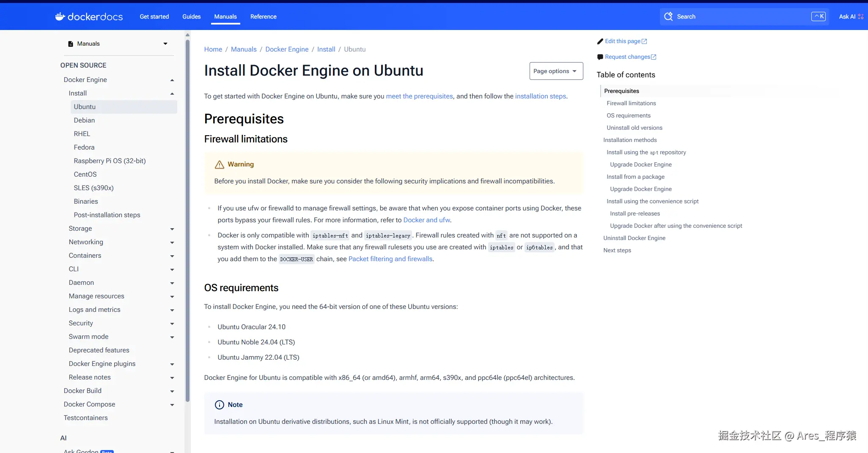This screenshot has height=453, width=868.
Task: Select SLES (s390x) in sidebar
Action: pos(93,188)
